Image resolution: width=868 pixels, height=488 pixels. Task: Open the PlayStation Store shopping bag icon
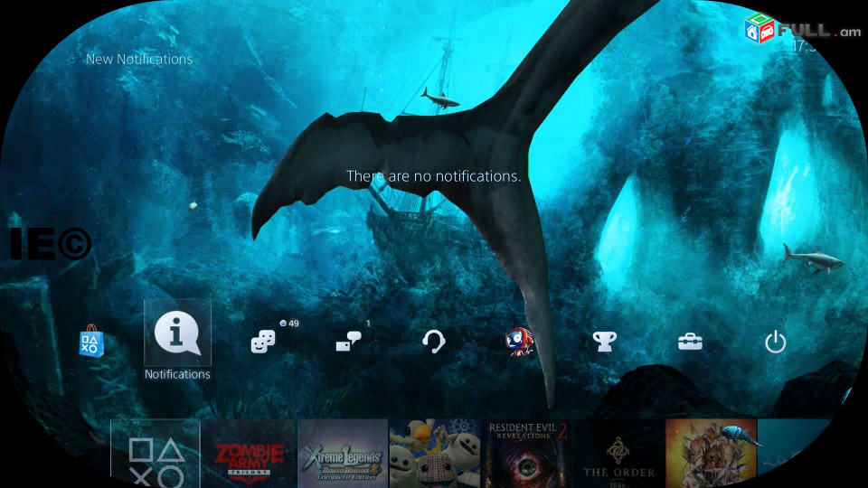coord(91,342)
